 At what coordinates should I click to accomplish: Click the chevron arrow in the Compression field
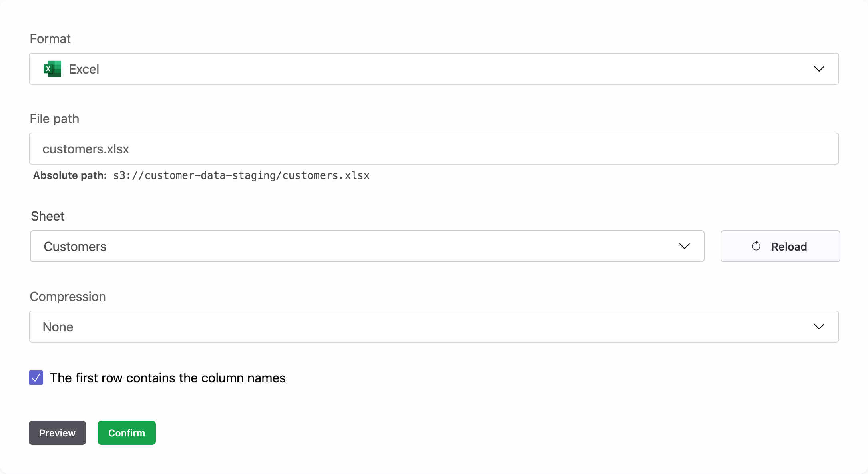tap(819, 327)
